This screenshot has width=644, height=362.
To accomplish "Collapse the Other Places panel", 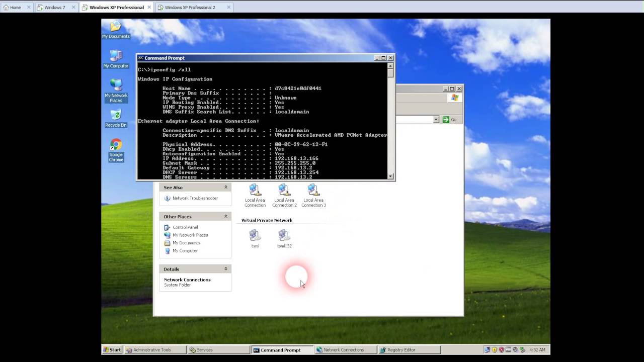I will click(226, 216).
